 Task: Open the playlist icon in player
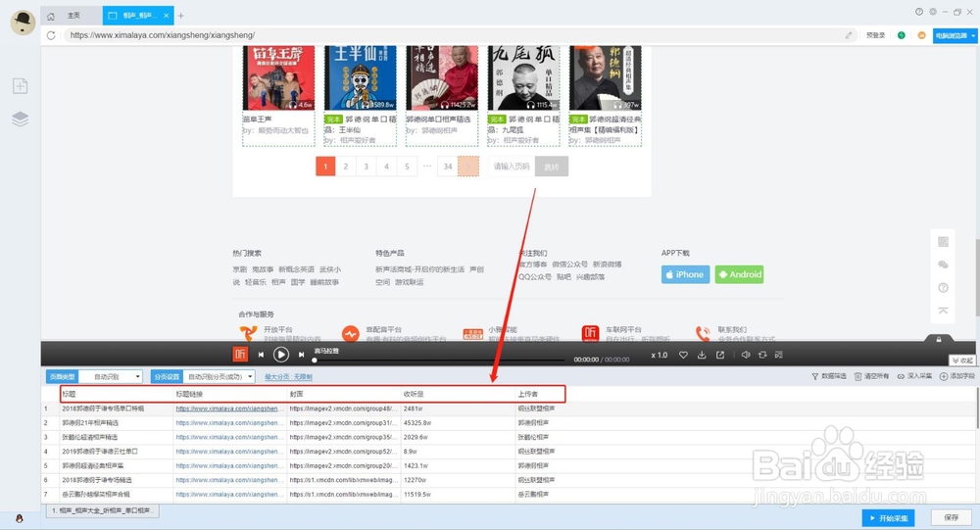coord(779,355)
